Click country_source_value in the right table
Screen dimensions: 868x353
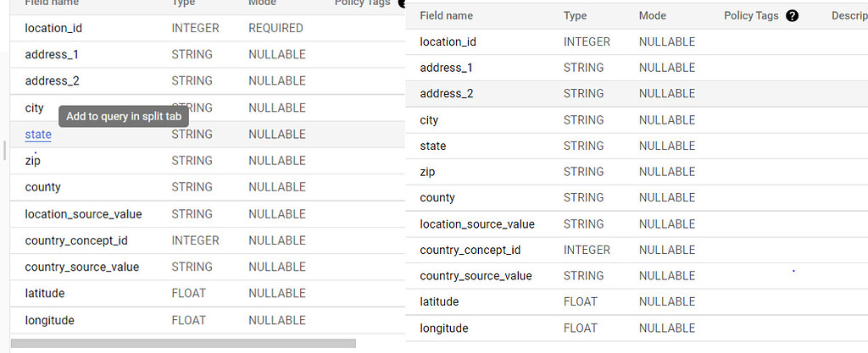pos(476,276)
